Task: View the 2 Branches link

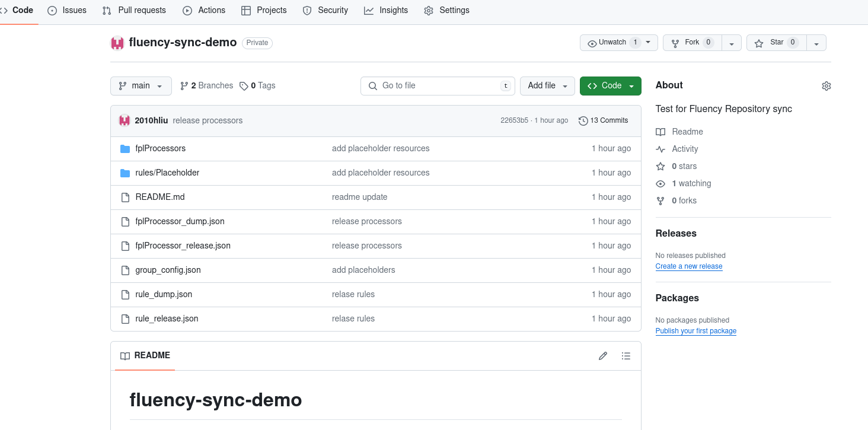Action: point(206,86)
